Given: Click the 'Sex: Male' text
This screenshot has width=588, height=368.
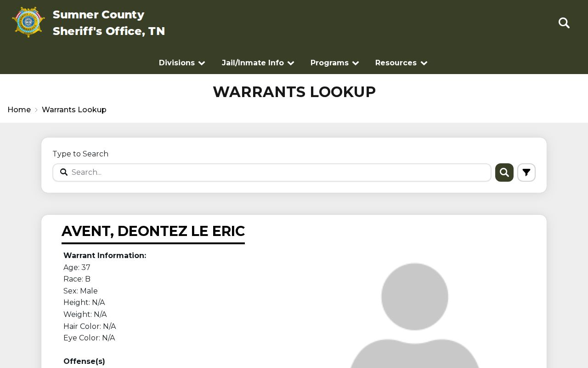Looking at the screenshot, I should [x=80, y=291].
